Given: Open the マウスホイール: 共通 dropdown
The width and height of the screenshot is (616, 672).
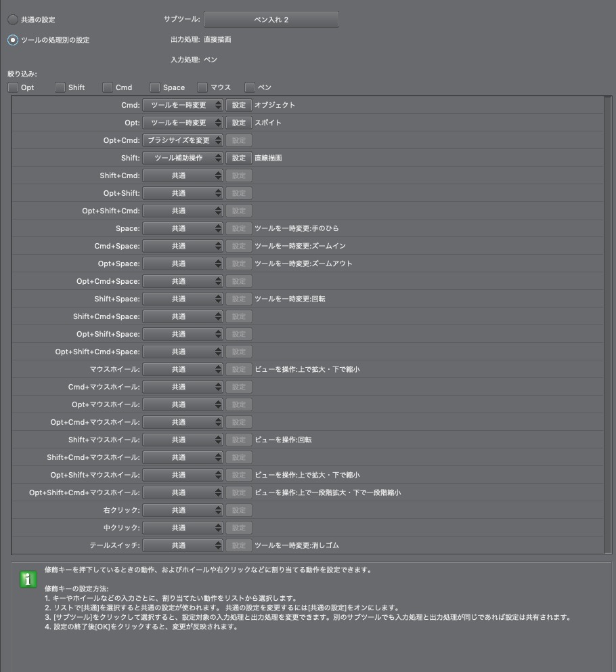Looking at the screenshot, I should pyautogui.click(x=183, y=369).
